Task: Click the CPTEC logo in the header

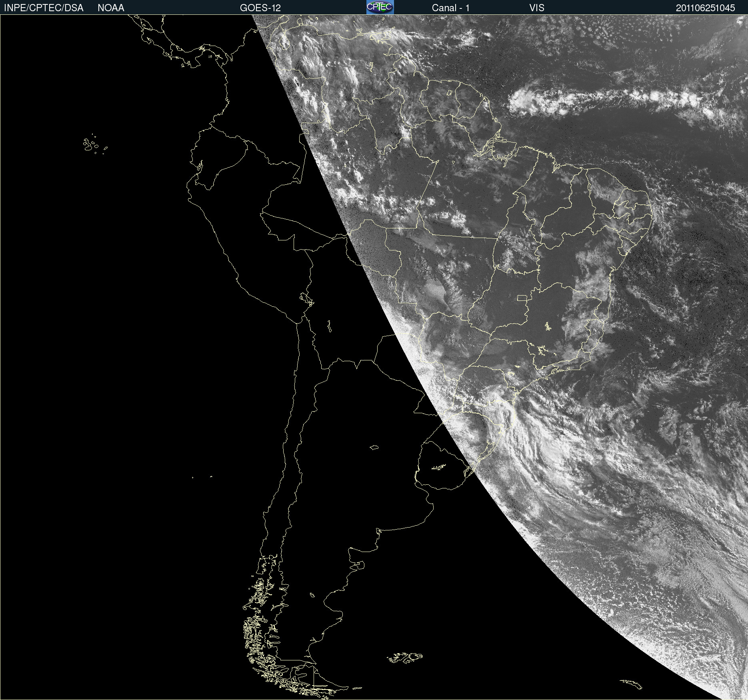Action: [x=380, y=7]
